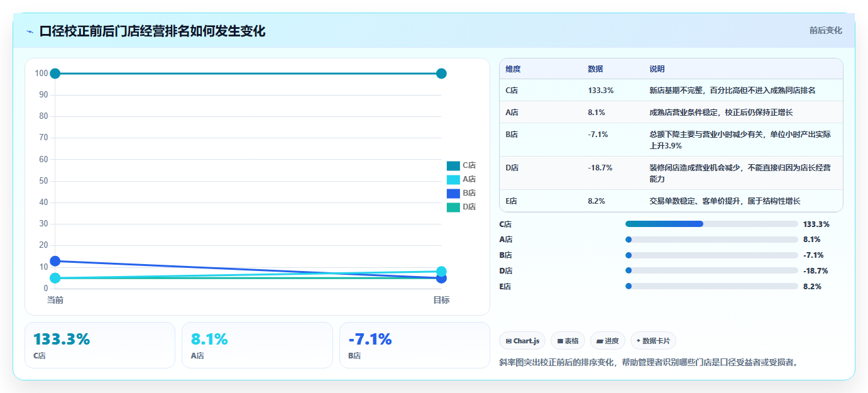The width and height of the screenshot is (868, 393).
Task: Click the -7.1% B店 data card
Action: pyautogui.click(x=415, y=345)
